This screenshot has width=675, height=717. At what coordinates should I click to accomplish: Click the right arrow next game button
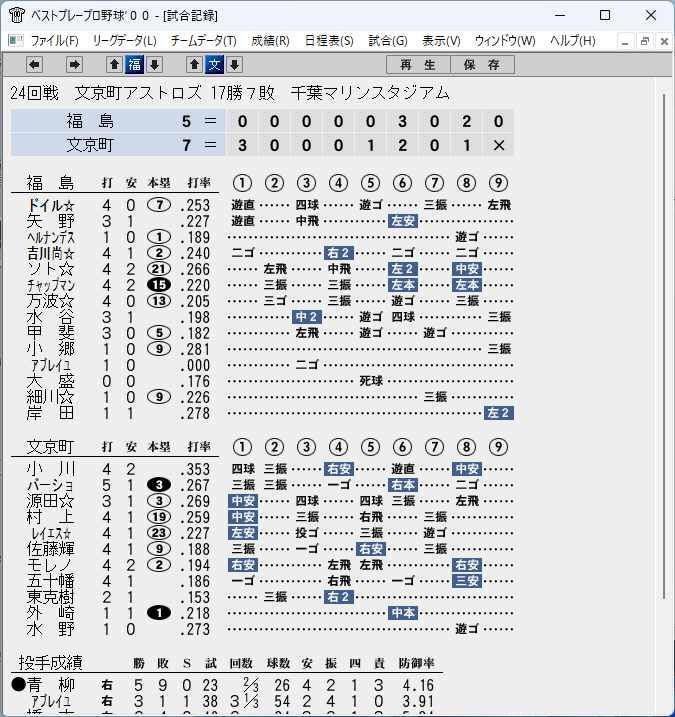pyautogui.click(x=74, y=64)
